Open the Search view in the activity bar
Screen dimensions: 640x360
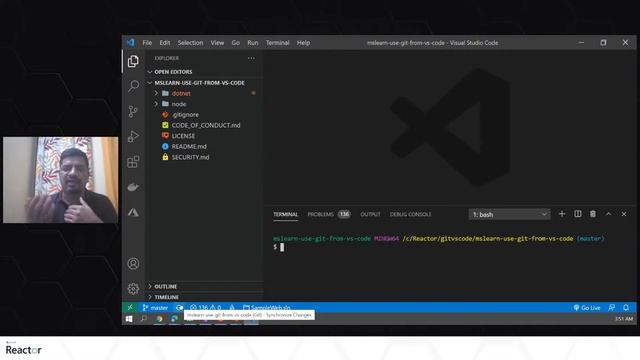click(x=133, y=86)
